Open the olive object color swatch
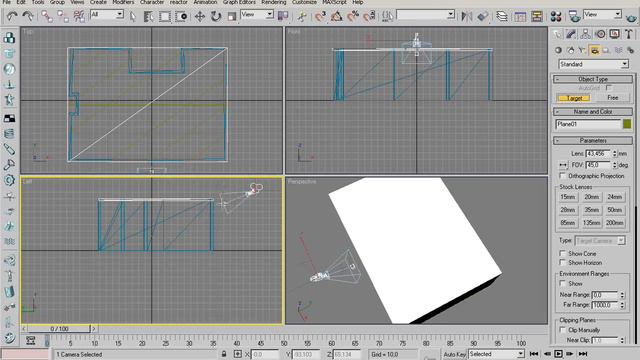Screen dimensions: 640x360 coord(627,124)
